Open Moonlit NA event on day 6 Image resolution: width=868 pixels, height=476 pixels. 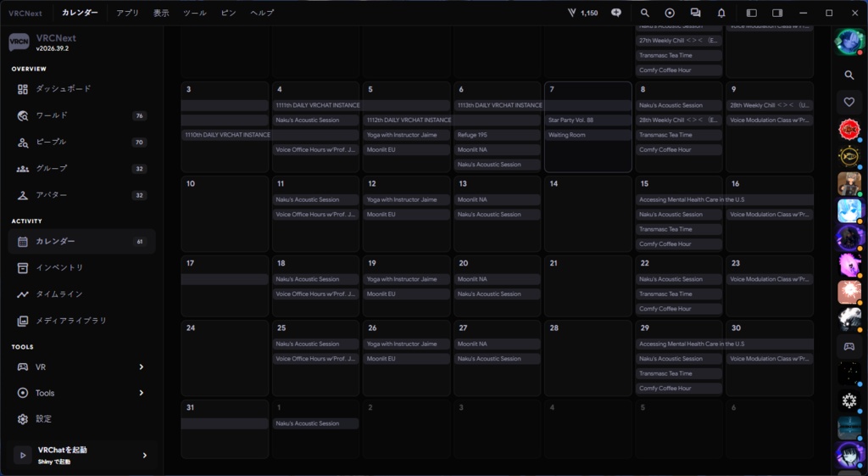pyautogui.click(x=497, y=149)
